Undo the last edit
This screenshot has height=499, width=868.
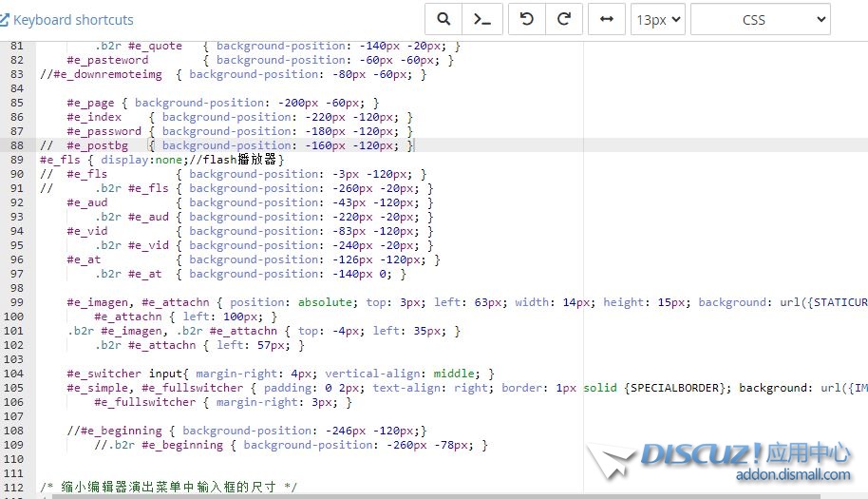coord(527,20)
